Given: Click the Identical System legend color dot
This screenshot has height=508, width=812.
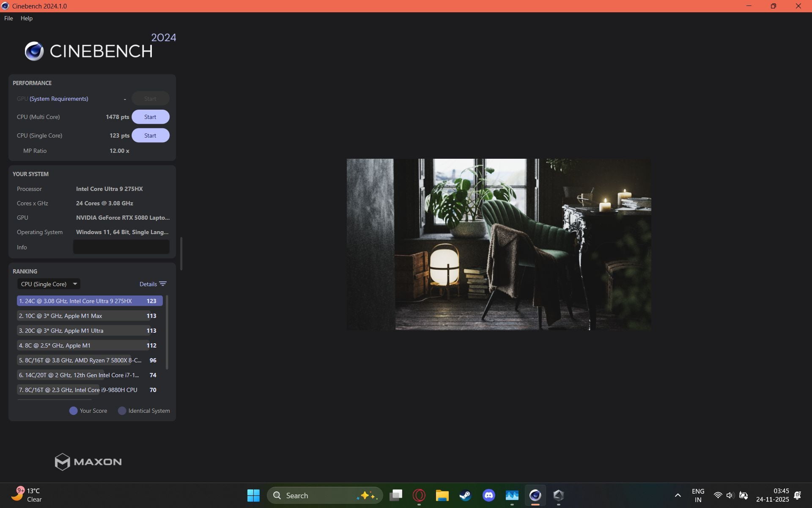Looking at the screenshot, I should (x=122, y=411).
